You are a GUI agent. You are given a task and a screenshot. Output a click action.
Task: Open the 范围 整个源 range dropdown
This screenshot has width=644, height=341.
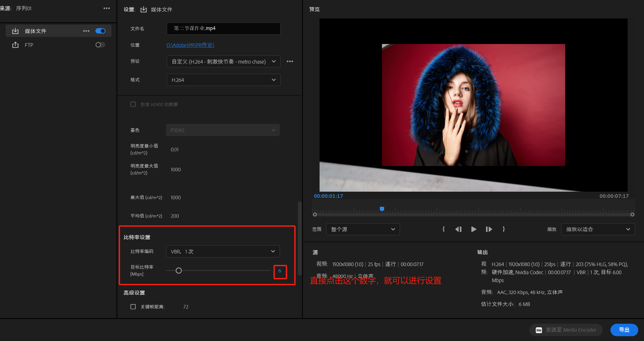pos(363,229)
